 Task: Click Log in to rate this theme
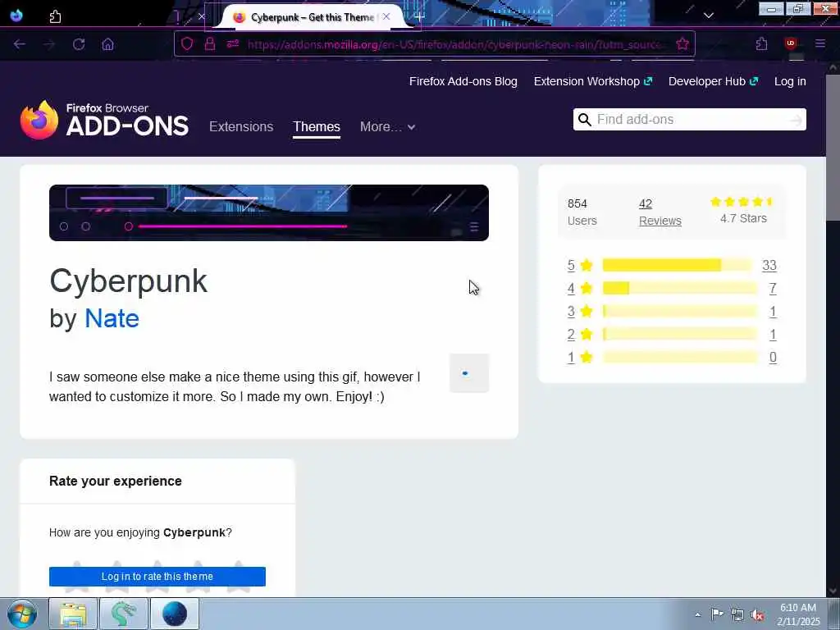pyautogui.click(x=157, y=577)
